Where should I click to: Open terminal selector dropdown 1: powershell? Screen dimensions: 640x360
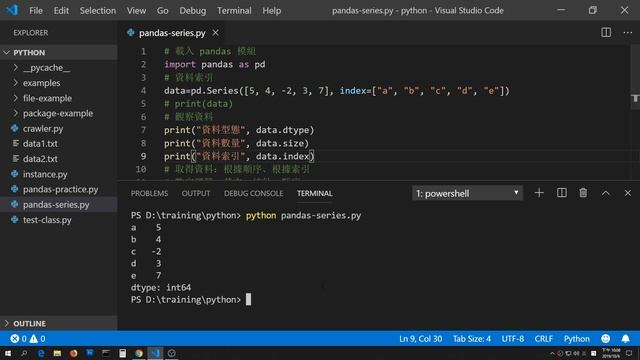click(x=467, y=193)
